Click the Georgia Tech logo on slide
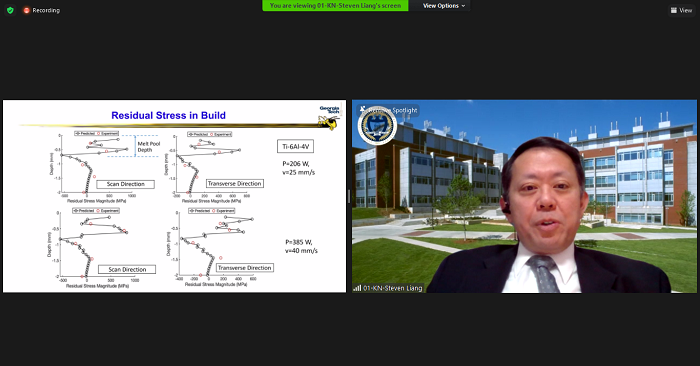700x366 pixels. pyautogui.click(x=329, y=110)
